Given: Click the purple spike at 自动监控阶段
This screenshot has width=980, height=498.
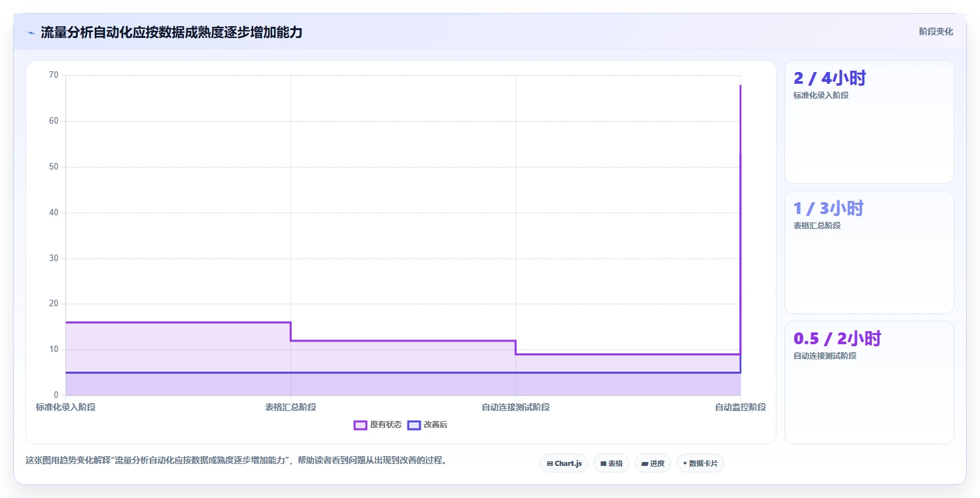Looking at the screenshot, I should click(x=740, y=219).
